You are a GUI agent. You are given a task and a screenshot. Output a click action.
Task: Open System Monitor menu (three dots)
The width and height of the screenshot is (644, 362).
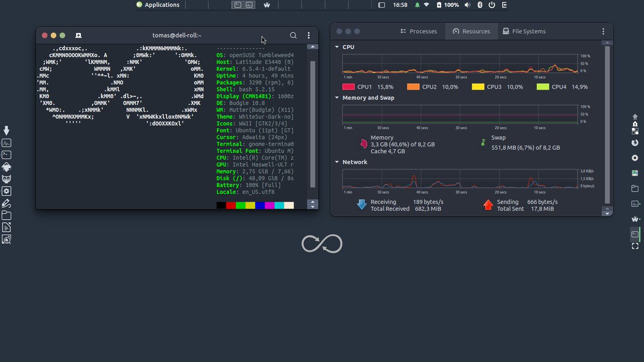coord(603,32)
